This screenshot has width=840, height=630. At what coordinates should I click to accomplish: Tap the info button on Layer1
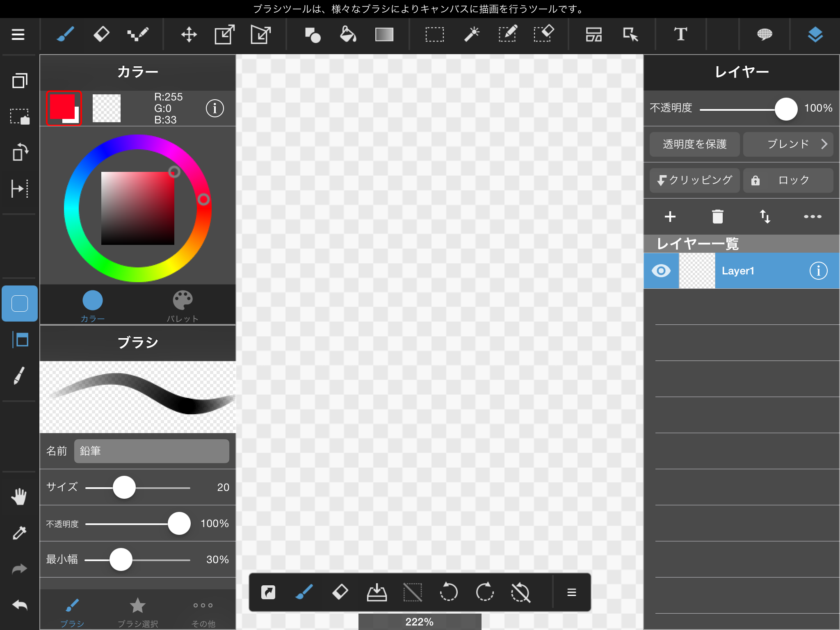[x=818, y=271]
